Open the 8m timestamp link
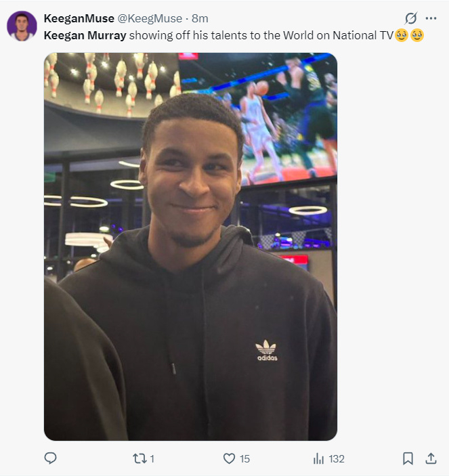 [200, 18]
